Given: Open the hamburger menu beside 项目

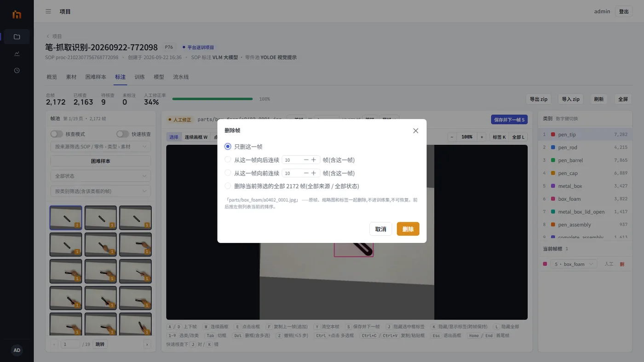Looking at the screenshot, I should 48,11.
